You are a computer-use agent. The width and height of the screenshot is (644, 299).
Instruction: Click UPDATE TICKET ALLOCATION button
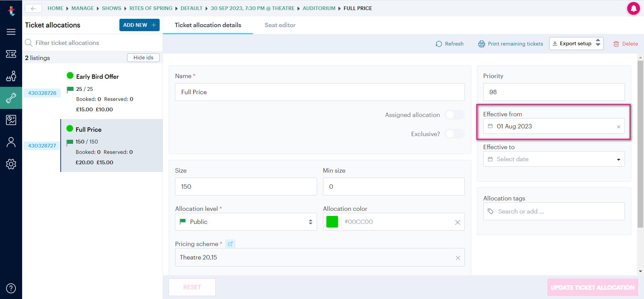tap(593, 288)
